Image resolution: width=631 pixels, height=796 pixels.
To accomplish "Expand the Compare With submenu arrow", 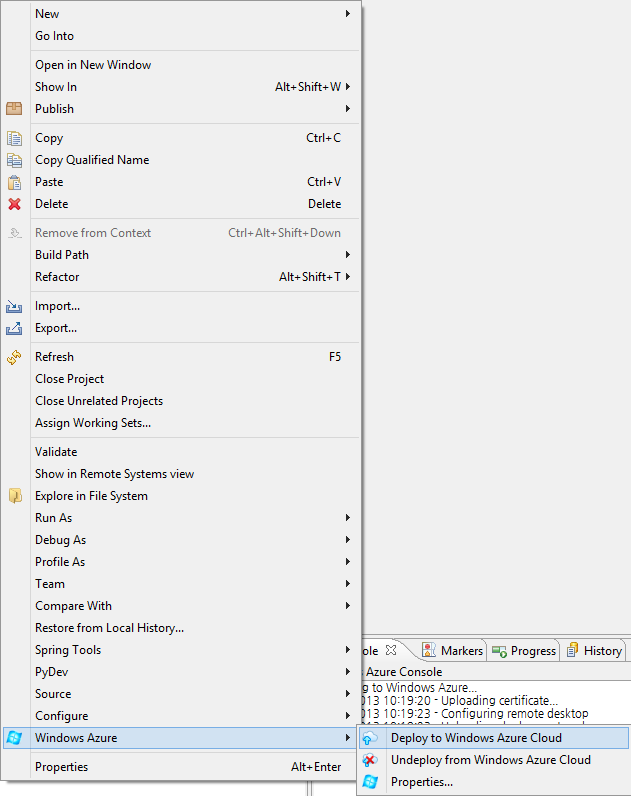I will pos(348,606).
